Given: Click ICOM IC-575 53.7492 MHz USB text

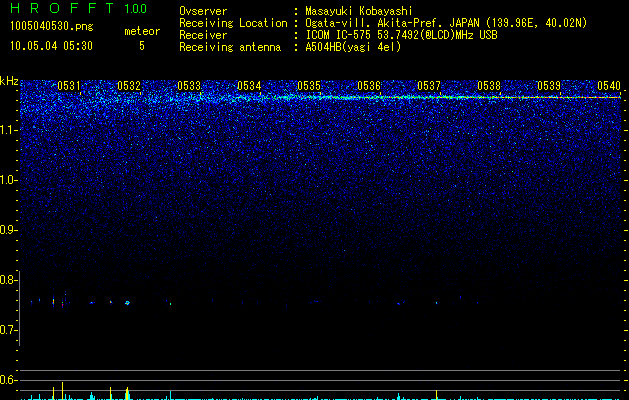Looking at the screenshot, I should (401, 35).
